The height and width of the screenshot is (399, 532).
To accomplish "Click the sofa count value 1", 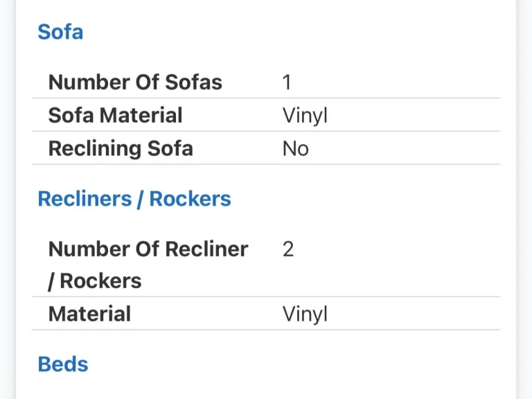I will pyautogui.click(x=287, y=82).
